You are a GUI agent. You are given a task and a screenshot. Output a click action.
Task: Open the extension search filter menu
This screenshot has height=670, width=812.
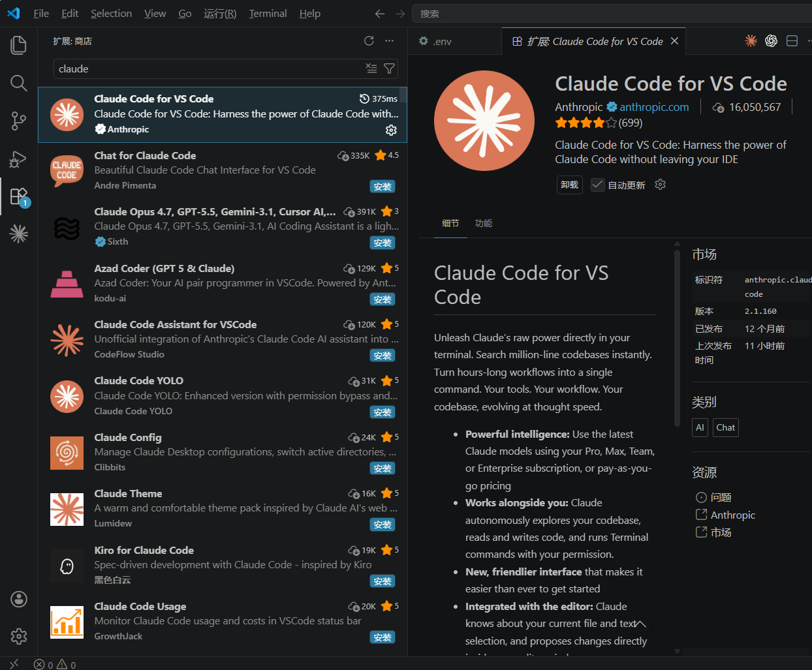390,69
